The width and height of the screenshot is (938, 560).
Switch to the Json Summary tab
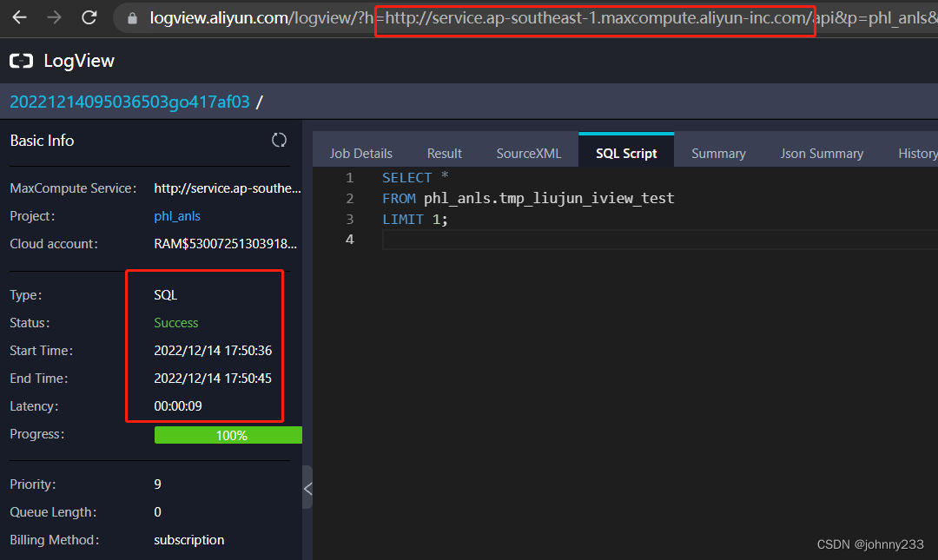pos(821,152)
